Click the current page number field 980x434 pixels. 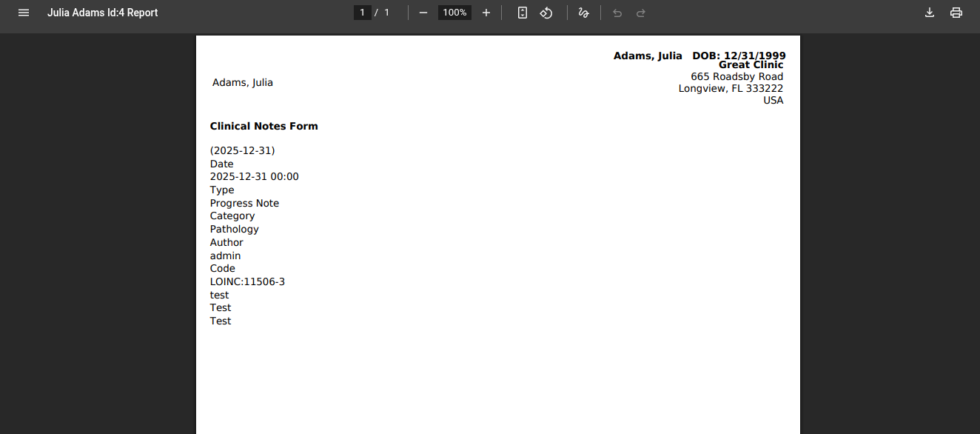pos(362,13)
